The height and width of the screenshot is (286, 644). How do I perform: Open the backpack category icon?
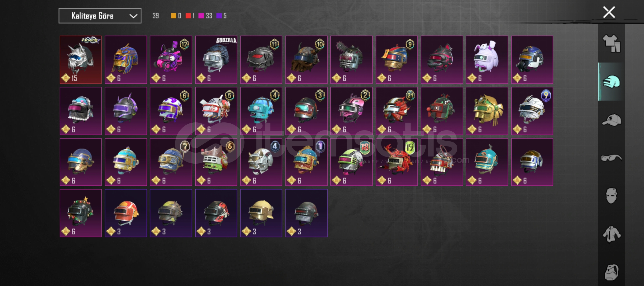click(611, 272)
